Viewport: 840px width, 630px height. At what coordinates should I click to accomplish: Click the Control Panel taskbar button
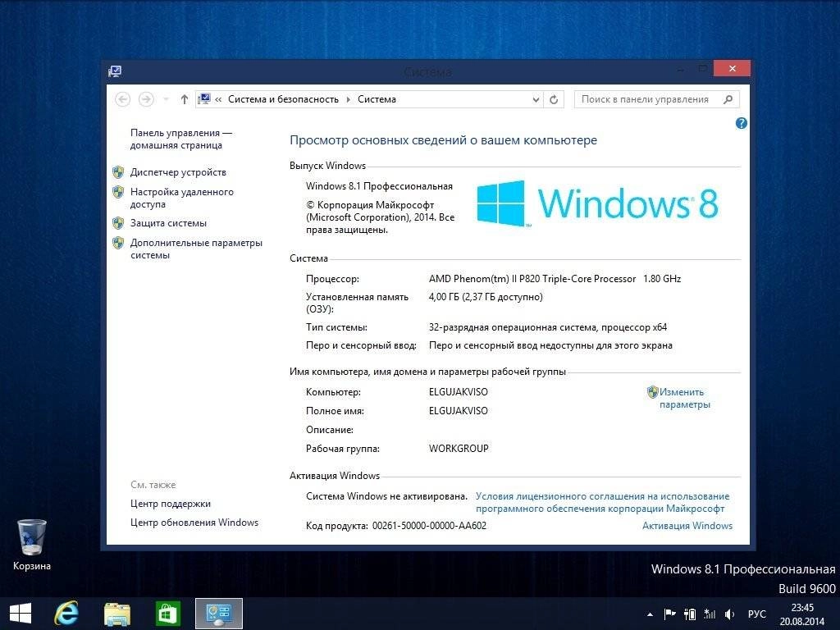[218, 614]
